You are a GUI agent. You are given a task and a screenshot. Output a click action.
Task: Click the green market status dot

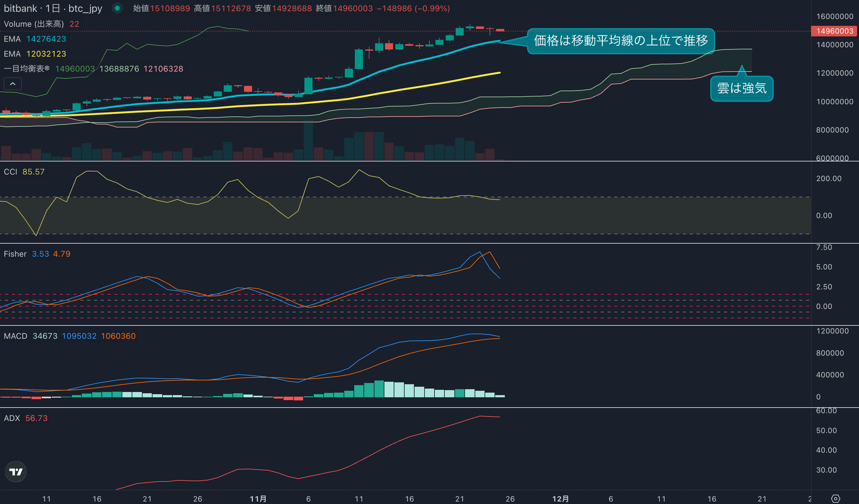[x=117, y=8]
